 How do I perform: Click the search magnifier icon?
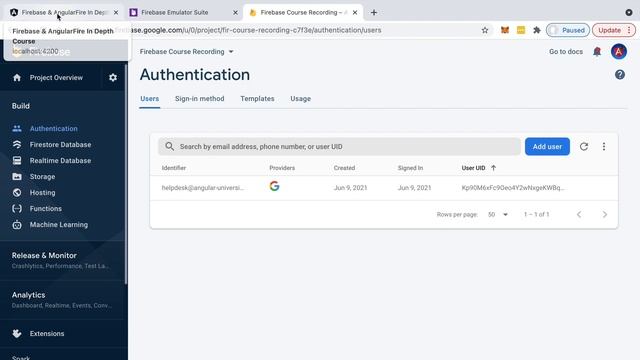(169, 146)
